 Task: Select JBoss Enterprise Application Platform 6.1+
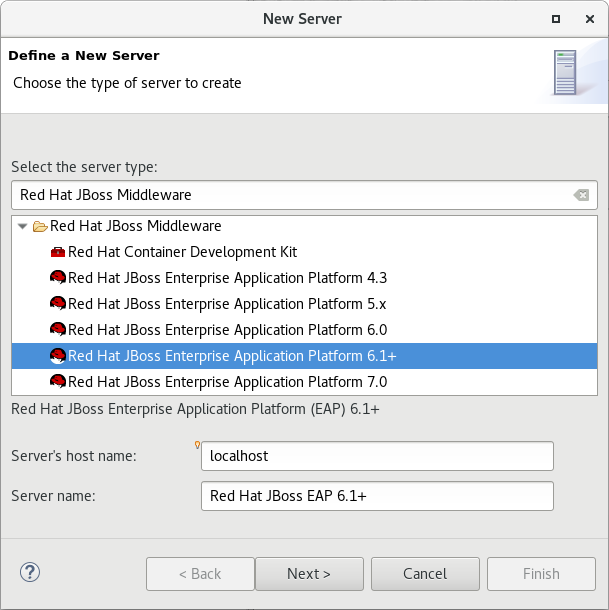(304, 356)
